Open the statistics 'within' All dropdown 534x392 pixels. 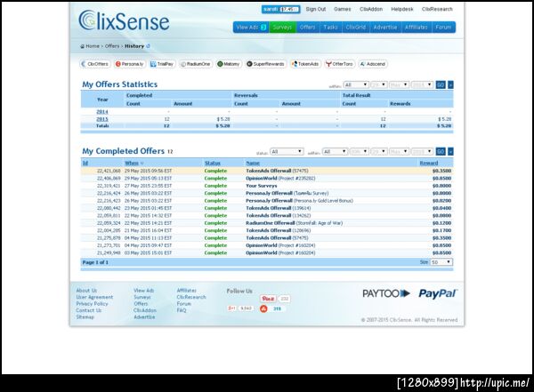(356, 84)
